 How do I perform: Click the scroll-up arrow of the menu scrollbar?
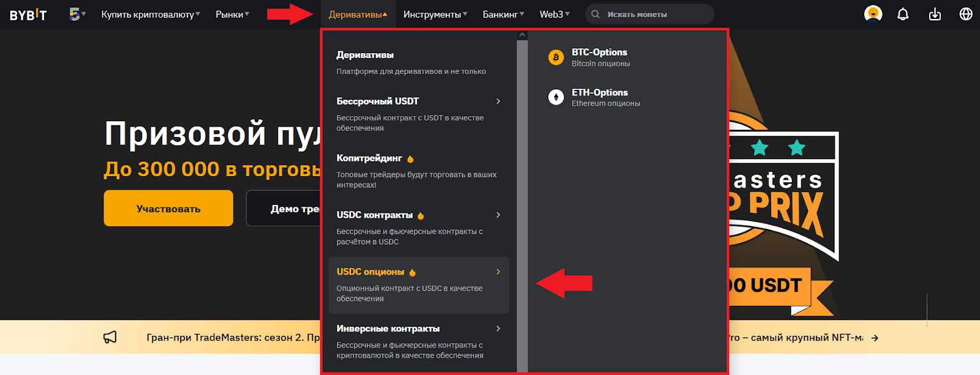[x=522, y=35]
